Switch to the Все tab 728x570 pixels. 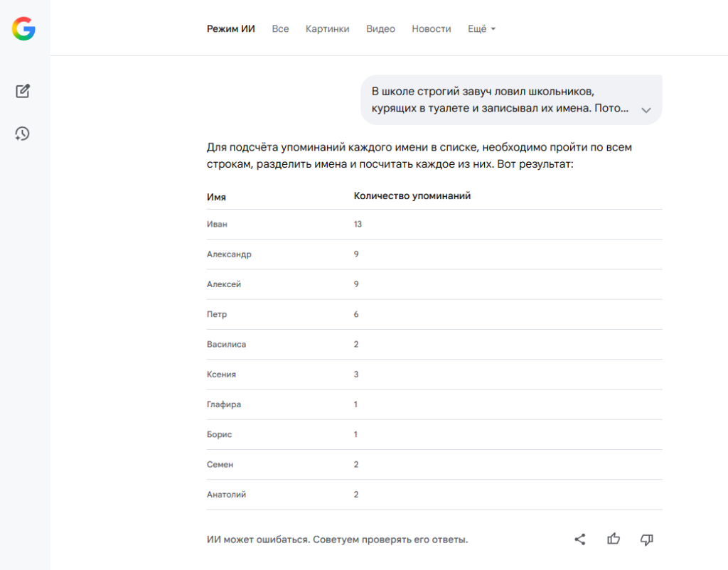pyautogui.click(x=280, y=29)
